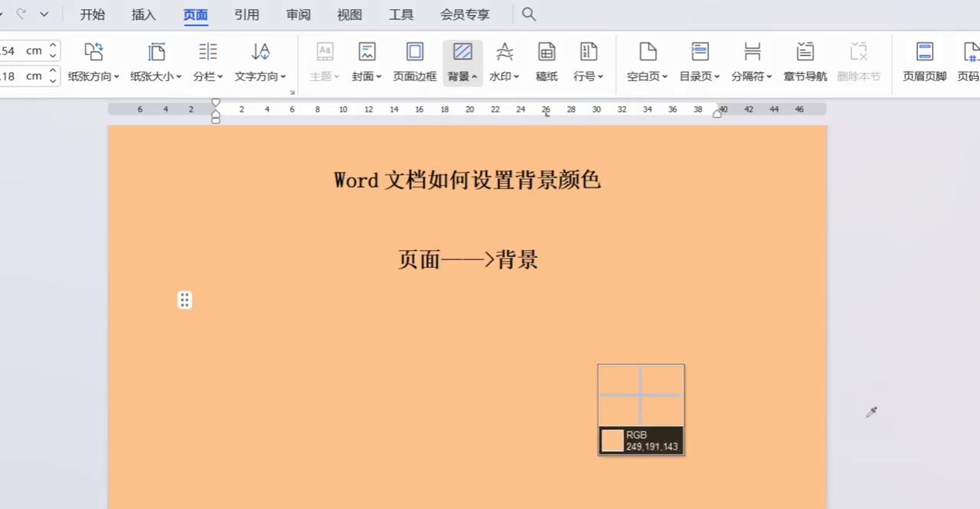Switch to the 引用 tab
The height and width of the screenshot is (509, 980).
coord(247,15)
